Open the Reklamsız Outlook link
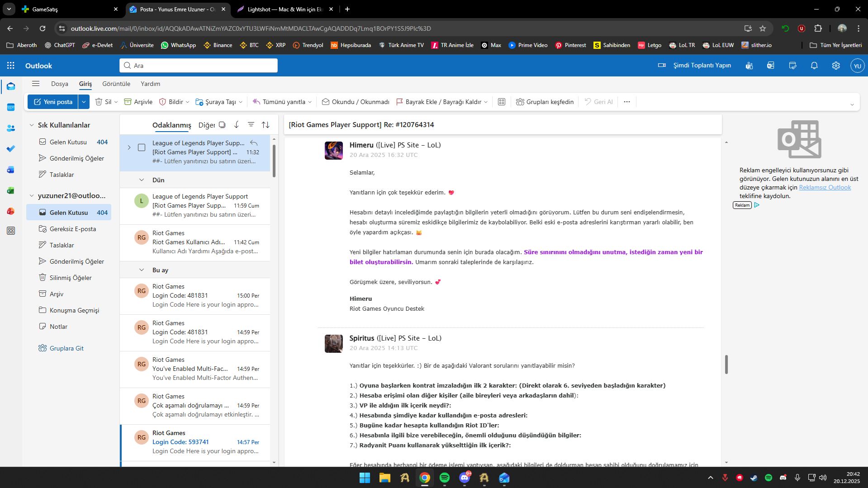The height and width of the screenshot is (488, 868). pos(825,188)
